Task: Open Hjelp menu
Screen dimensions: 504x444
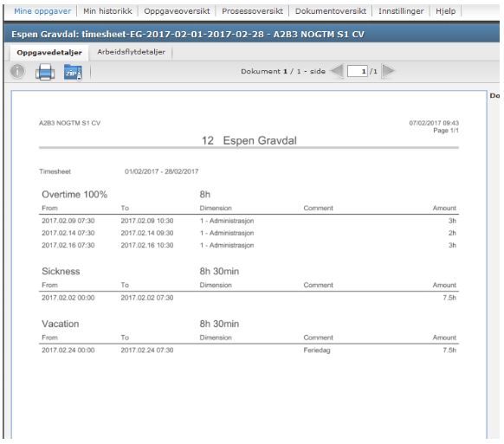Action: [445, 11]
